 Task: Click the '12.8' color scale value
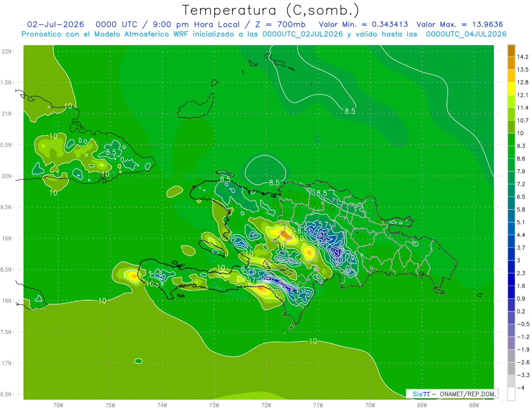coord(522,82)
